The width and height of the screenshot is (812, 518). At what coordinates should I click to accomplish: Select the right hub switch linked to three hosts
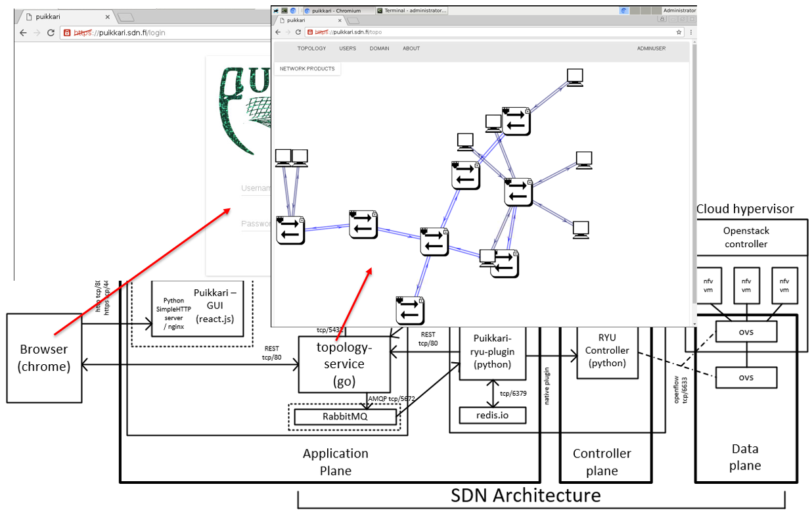[x=518, y=191]
